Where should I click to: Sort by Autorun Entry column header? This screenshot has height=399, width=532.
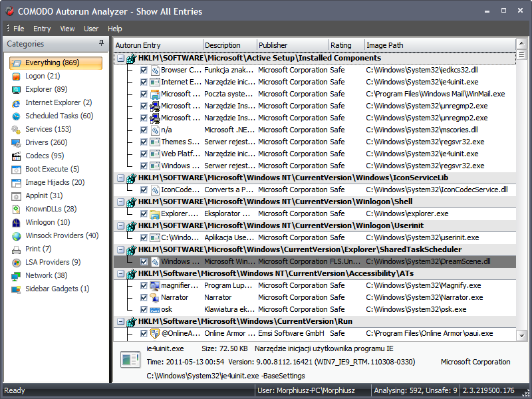[x=158, y=45]
